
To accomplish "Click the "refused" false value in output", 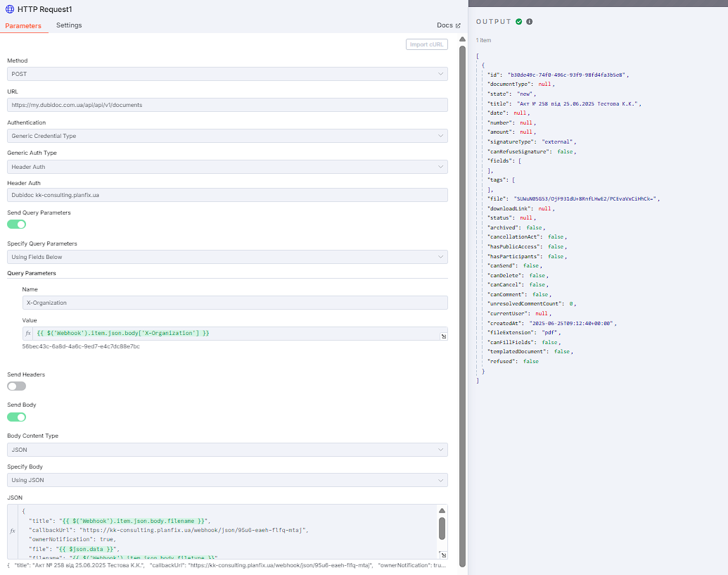I will [x=530, y=361].
